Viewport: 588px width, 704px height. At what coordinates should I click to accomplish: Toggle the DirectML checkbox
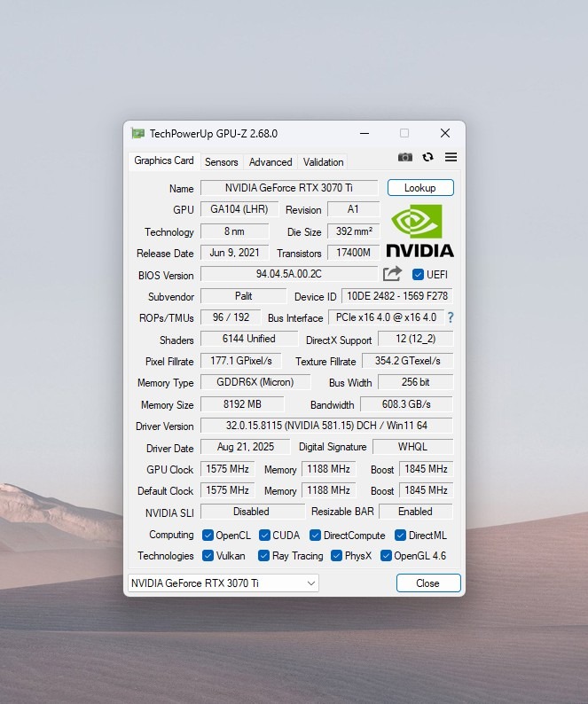[400, 536]
